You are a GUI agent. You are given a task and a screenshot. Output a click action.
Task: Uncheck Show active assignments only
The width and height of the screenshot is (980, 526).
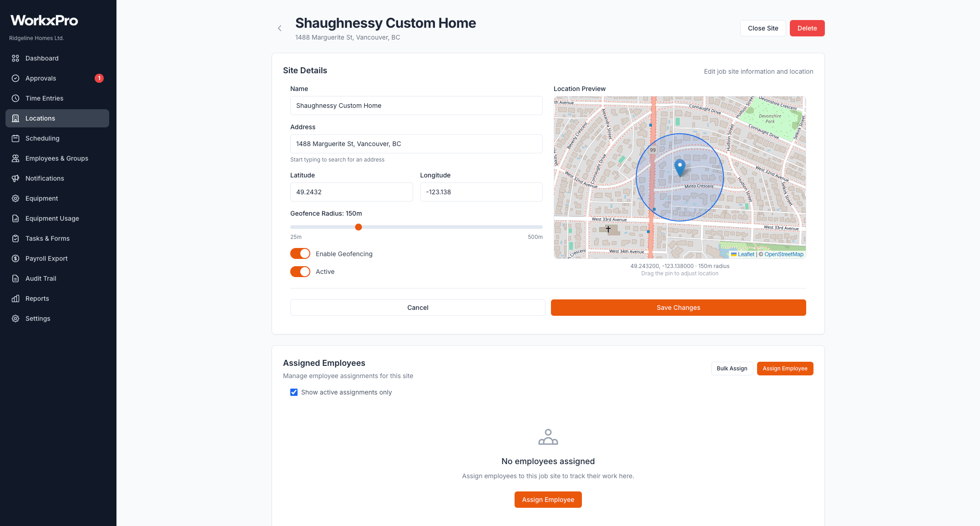(x=294, y=392)
